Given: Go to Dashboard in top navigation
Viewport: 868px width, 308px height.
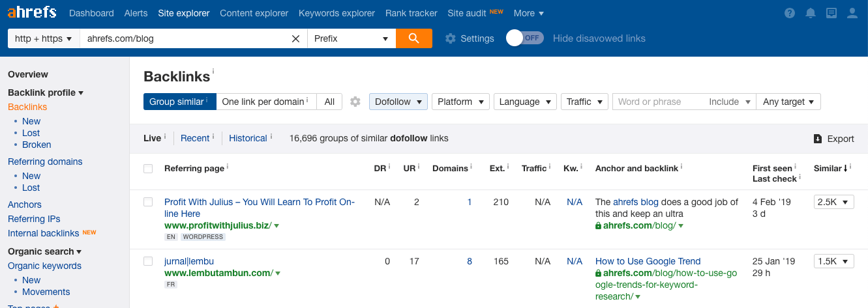Looking at the screenshot, I should 91,13.
